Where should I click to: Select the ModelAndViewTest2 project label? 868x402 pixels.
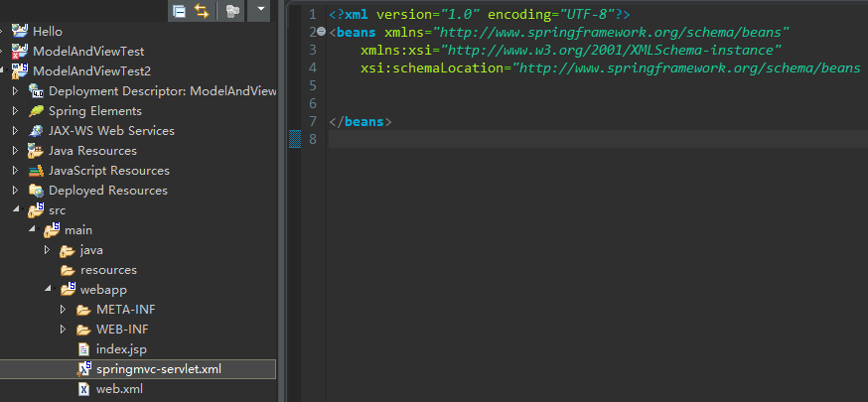(92, 71)
